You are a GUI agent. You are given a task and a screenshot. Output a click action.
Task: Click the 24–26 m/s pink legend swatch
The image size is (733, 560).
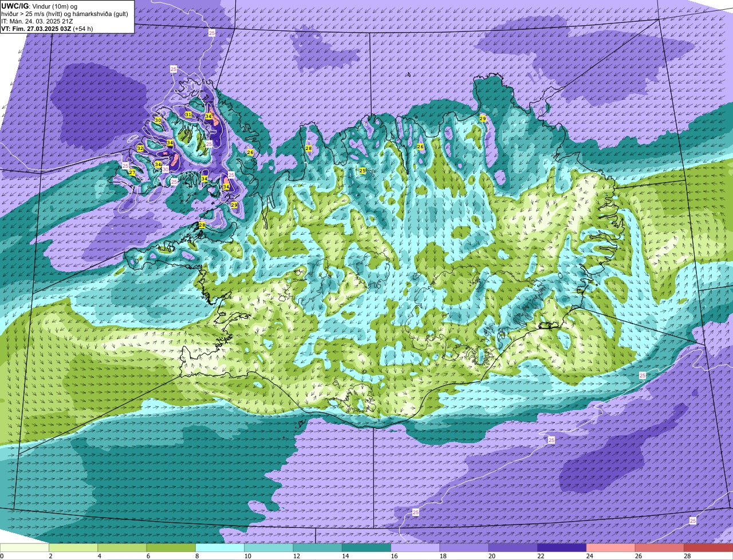pos(610,547)
